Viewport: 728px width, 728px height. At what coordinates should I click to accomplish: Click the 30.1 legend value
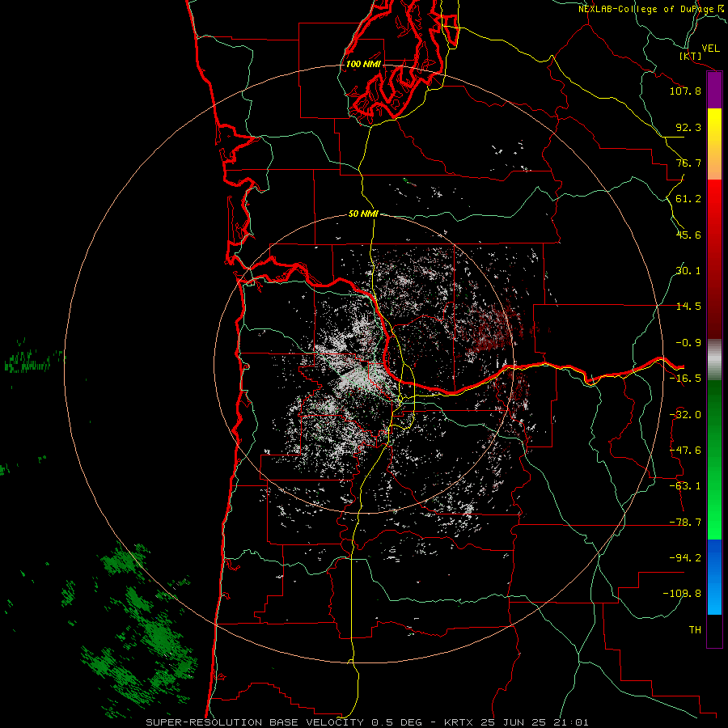[x=688, y=271]
